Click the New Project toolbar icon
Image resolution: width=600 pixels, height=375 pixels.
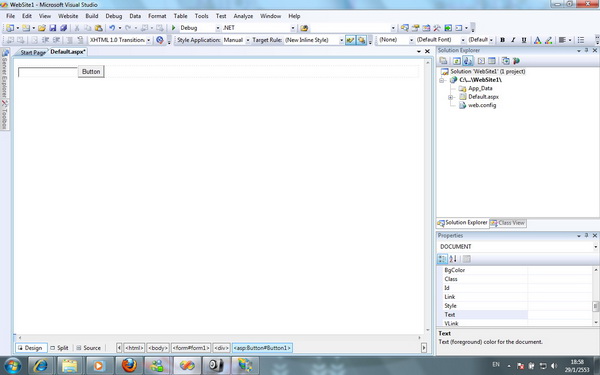click(x=10, y=28)
